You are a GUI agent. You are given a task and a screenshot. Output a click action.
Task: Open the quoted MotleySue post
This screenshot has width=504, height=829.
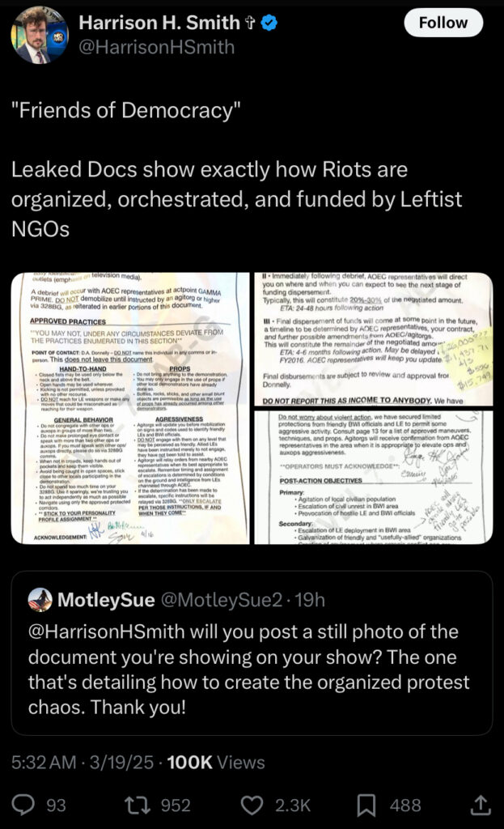click(x=252, y=653)
